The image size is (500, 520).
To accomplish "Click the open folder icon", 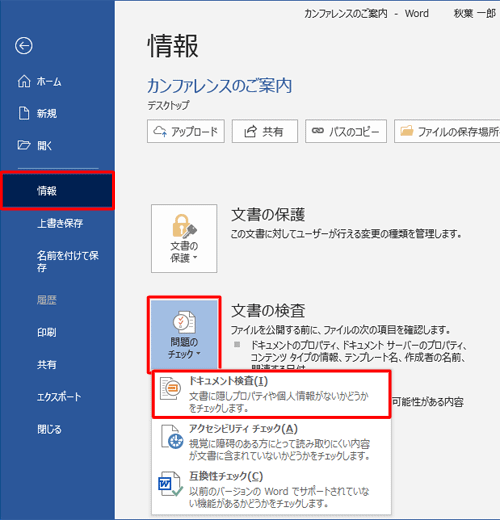I will [24, 145].
